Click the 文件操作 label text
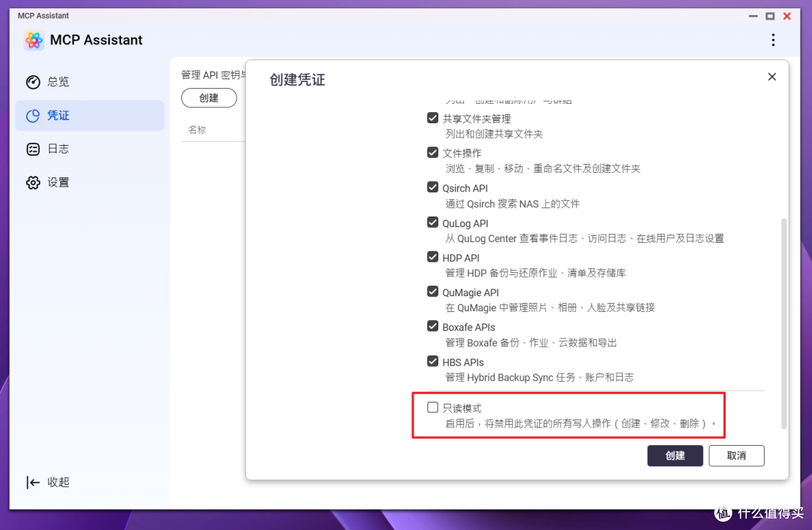This screenshot has width=812, height=530. [x=462, y=153]
